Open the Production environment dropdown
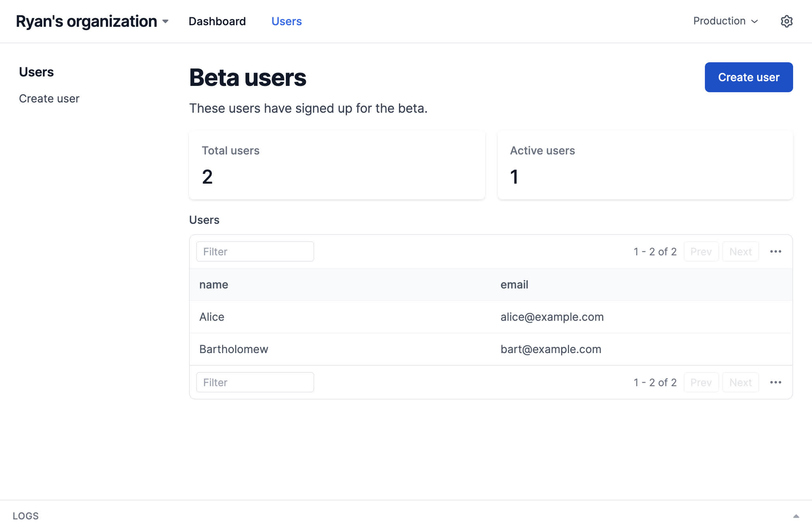The image size is (812, 532). [725, 21]
